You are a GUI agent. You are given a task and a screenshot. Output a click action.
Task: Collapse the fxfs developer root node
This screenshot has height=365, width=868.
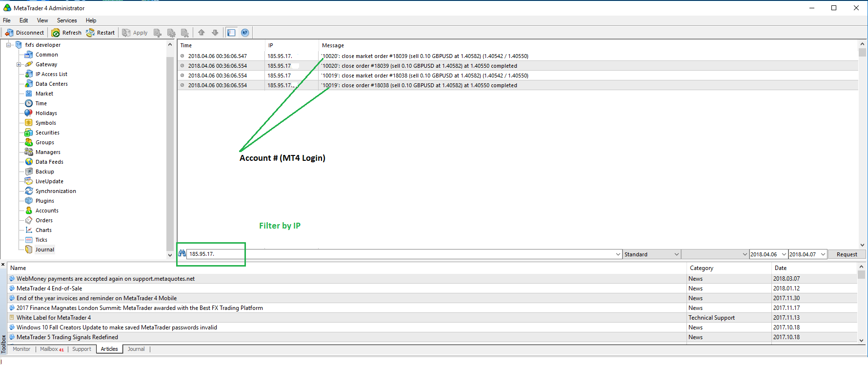tap(8, 45)
